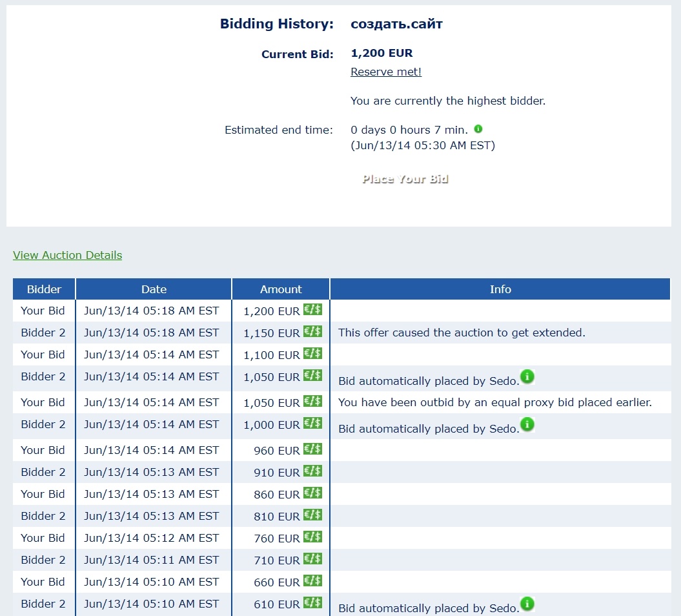Click '(Jun/13/14 05:30 AM EST)' end date text
Viewport: 681px width, 616px height.
tap(423, 145)
